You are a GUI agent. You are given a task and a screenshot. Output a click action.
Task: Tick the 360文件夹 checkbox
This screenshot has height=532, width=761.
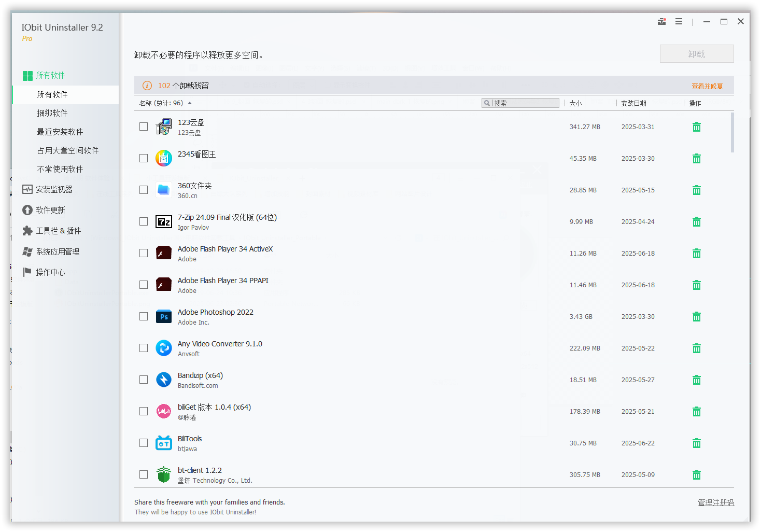click(x=144, y=190)
